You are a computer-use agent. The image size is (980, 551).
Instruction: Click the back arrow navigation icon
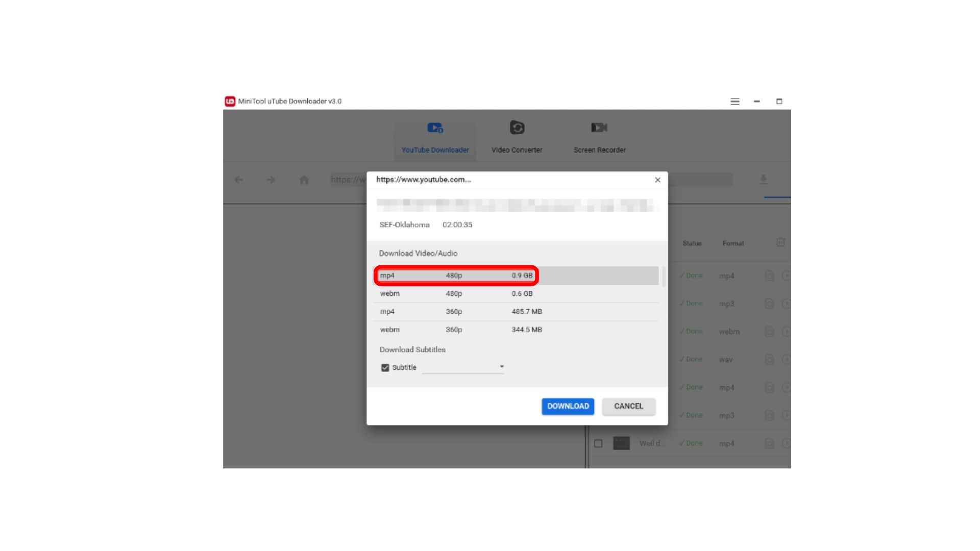click(238, 180)
